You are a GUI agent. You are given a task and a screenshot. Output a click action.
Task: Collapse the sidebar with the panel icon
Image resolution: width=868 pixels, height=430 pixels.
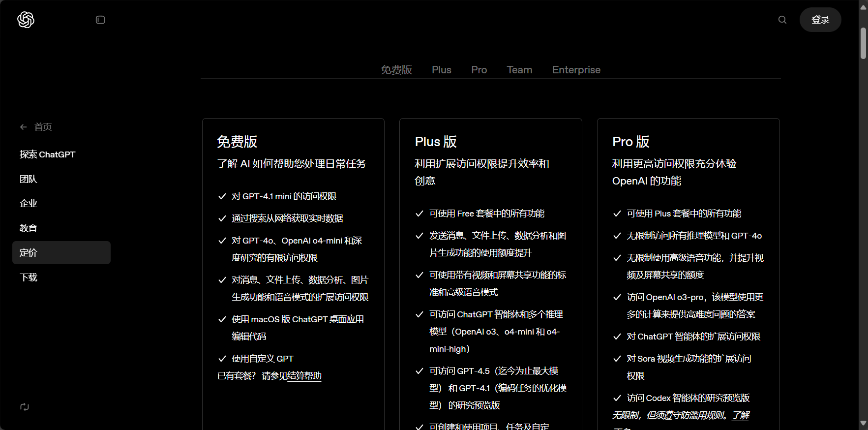coord(100,20)
